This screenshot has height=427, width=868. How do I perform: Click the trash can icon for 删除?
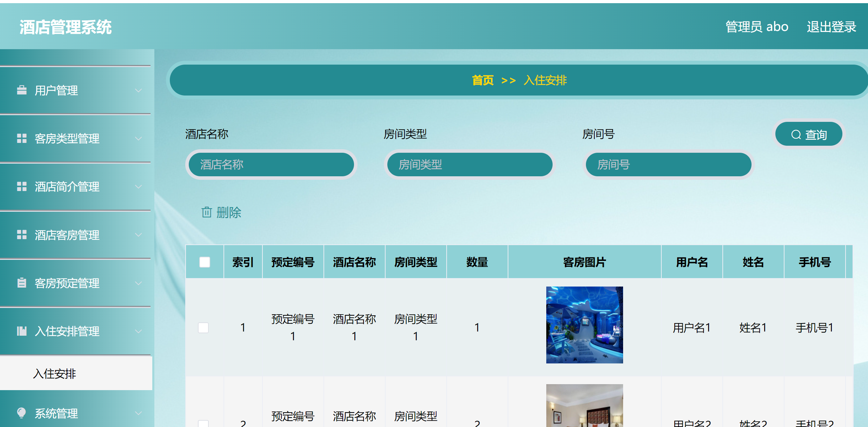207,212
